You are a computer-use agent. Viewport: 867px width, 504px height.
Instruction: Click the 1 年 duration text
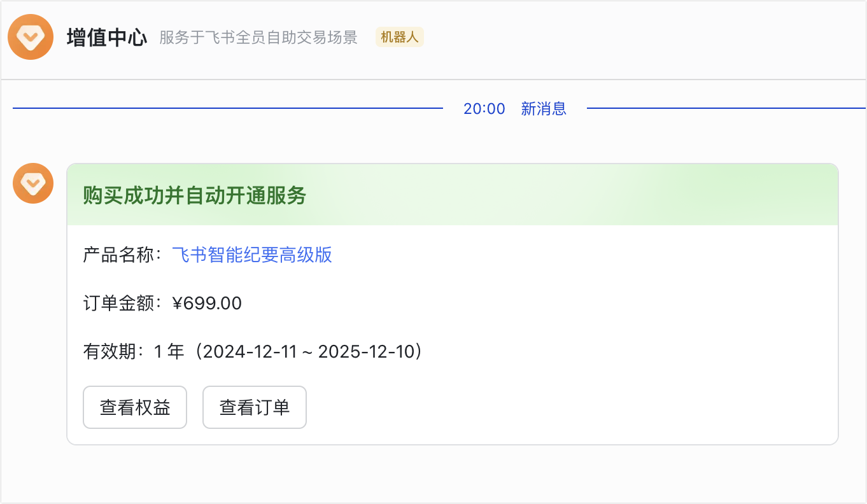(x=169, y=351)
